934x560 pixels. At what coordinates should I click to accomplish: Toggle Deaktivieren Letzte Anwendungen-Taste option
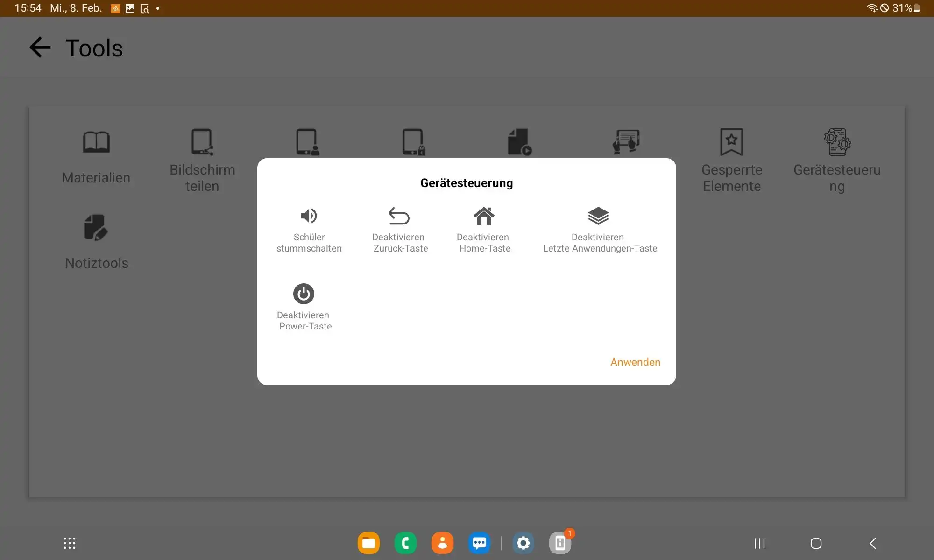[x=599, y=230]
